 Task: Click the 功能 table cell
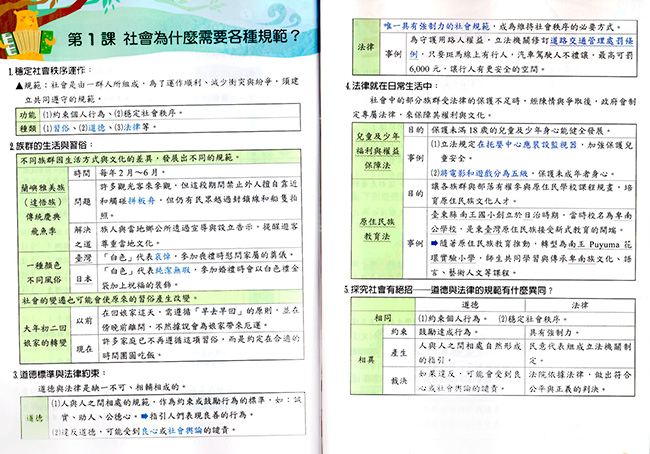28,114
